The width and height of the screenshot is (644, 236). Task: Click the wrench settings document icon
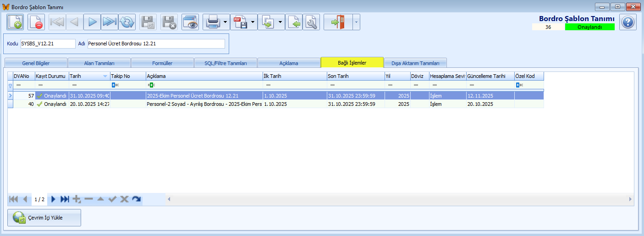pos(312,22)
